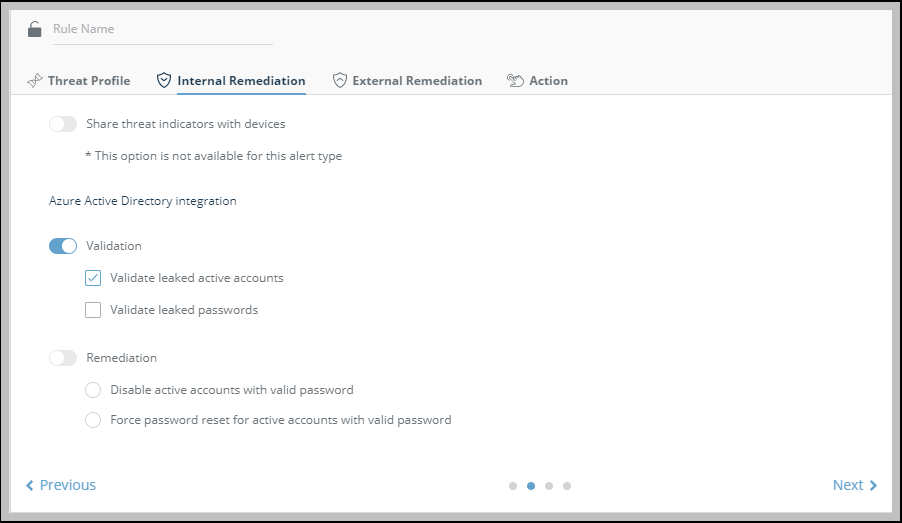Viewport: 902px width, 523px height.
Task: Uncheck Validate leaked active accounts
Action: pos(93,278)
